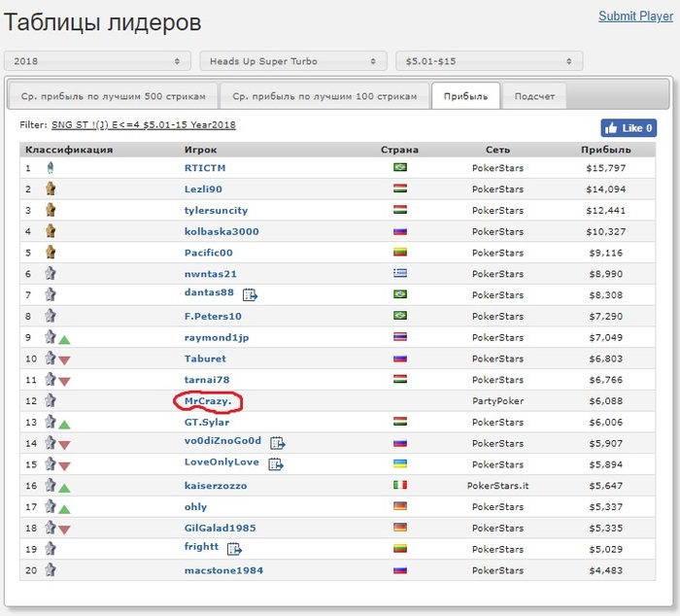
Task: Click the red down arrow for LoveOnlyLove
Action: point(65,466)
